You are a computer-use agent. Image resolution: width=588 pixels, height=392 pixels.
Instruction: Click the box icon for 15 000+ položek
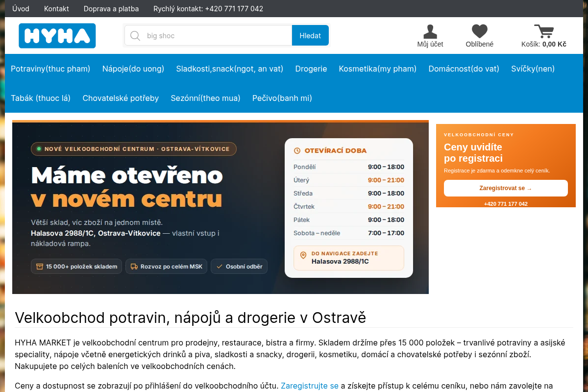tap(40, 267)
